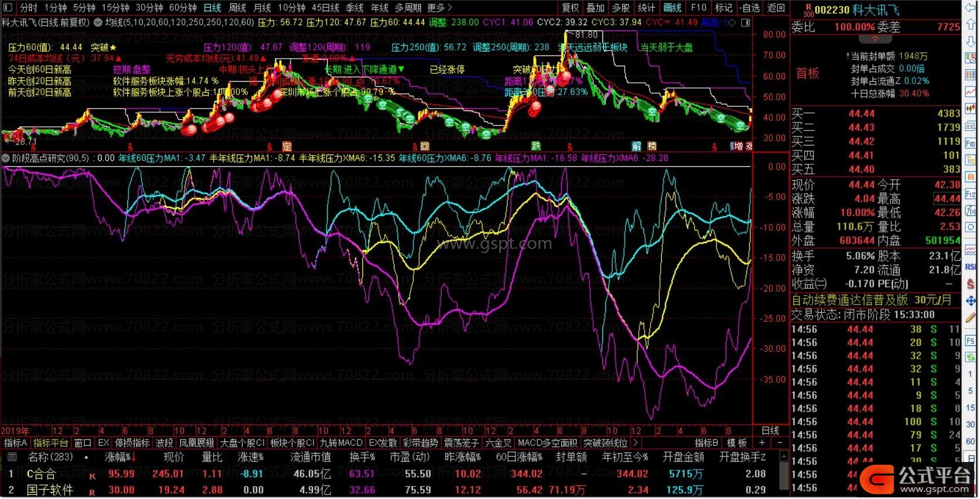This screenshot has height=499, width=980.
Task: Expand more indicator tabs with right chevron
Action: (x=635, y=443)
